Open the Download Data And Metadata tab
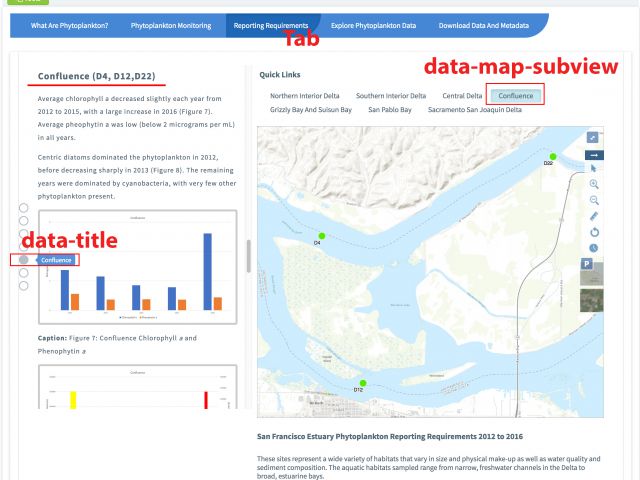The height and width of the screenshot is (480, 640). click(482, 24)
